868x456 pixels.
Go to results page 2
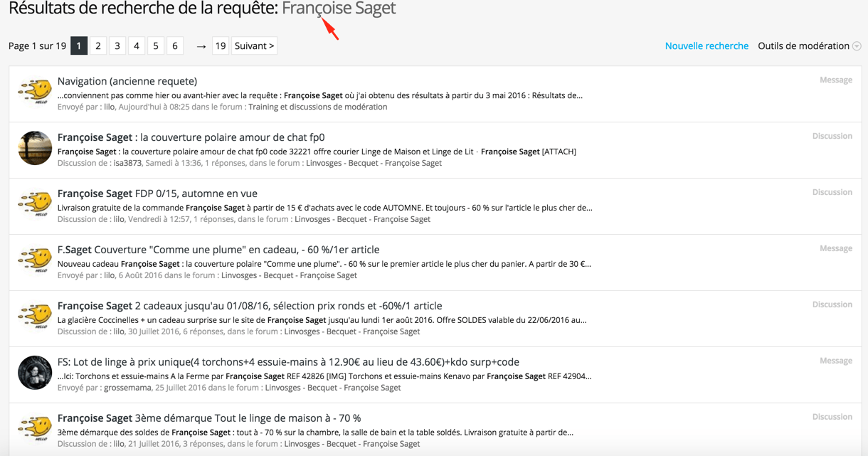tap(98, 46)
